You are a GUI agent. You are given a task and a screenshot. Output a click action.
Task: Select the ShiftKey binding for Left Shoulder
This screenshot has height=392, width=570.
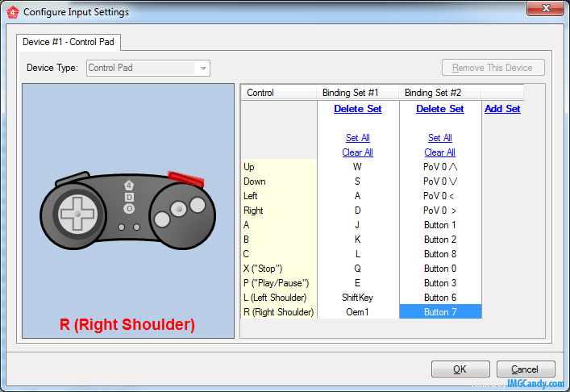point(358,298)
